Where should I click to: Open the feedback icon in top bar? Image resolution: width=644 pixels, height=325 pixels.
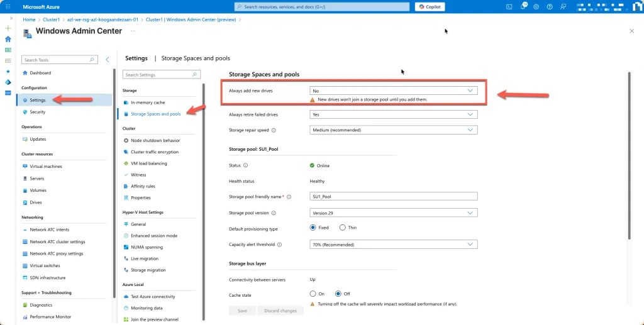pyautogui.click(x=563, y=6)
